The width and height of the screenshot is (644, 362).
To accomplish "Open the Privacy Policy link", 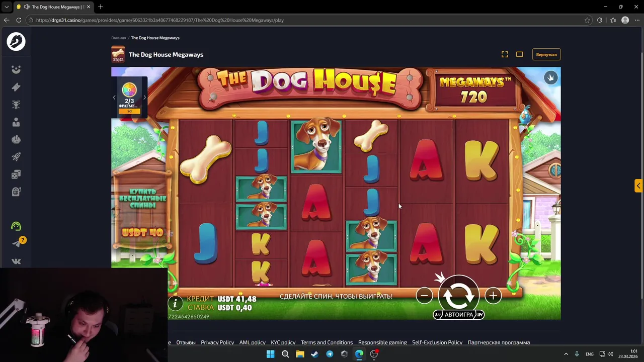I will coord(217,342).
